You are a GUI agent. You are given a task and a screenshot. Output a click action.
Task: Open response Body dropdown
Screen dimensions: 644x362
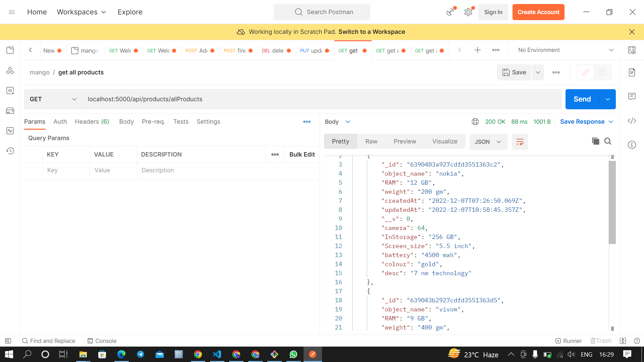click(337, 122)
